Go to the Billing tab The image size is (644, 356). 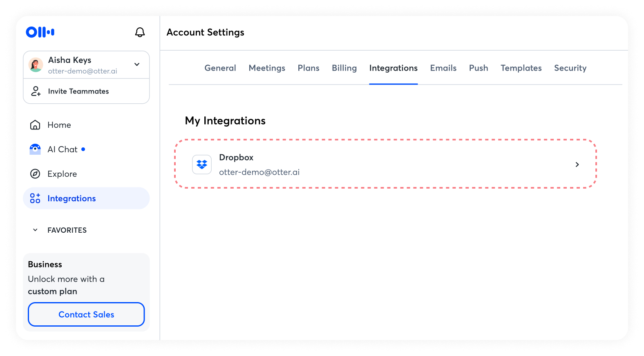pos(344,68)
